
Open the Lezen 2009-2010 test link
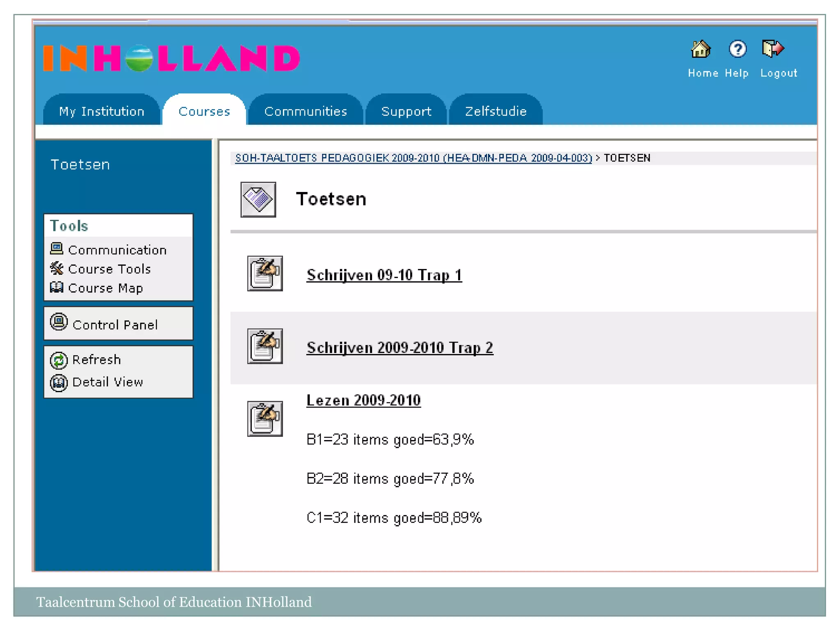(363, 400)
